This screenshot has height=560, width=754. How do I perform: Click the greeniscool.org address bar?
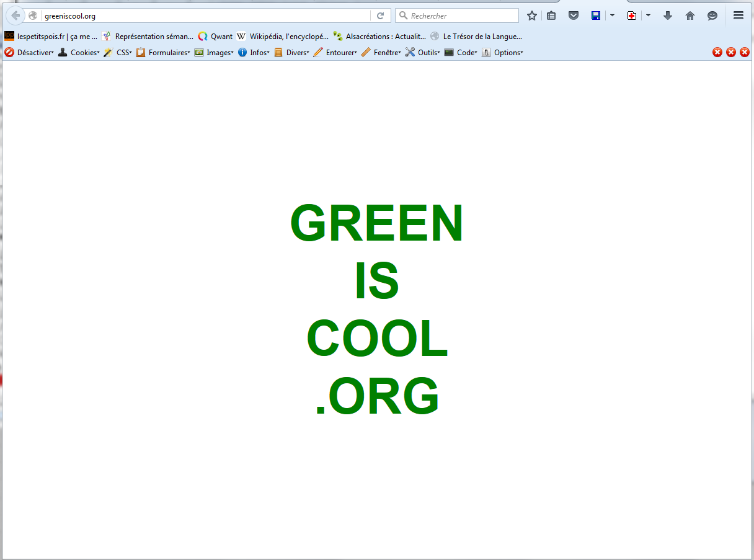point(205,16)
